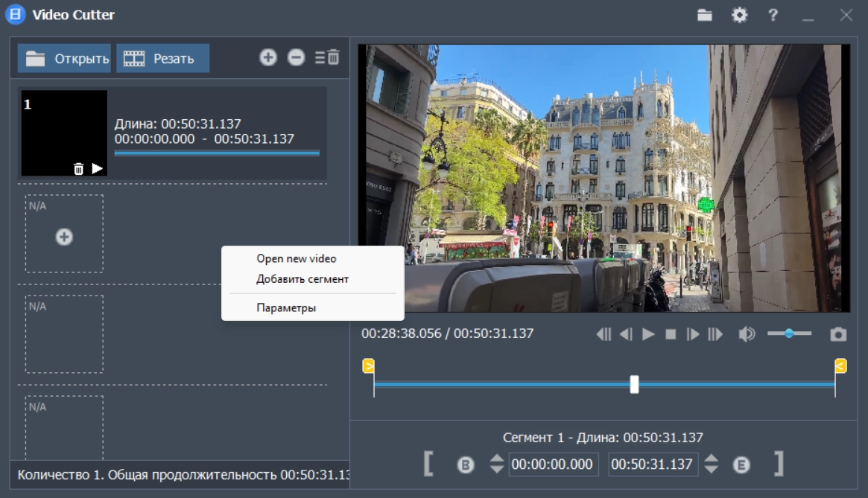This screenshot has width=868, height=498.
Task: Add a segment with the plus toolbar icon
Action: coord(268,57)
